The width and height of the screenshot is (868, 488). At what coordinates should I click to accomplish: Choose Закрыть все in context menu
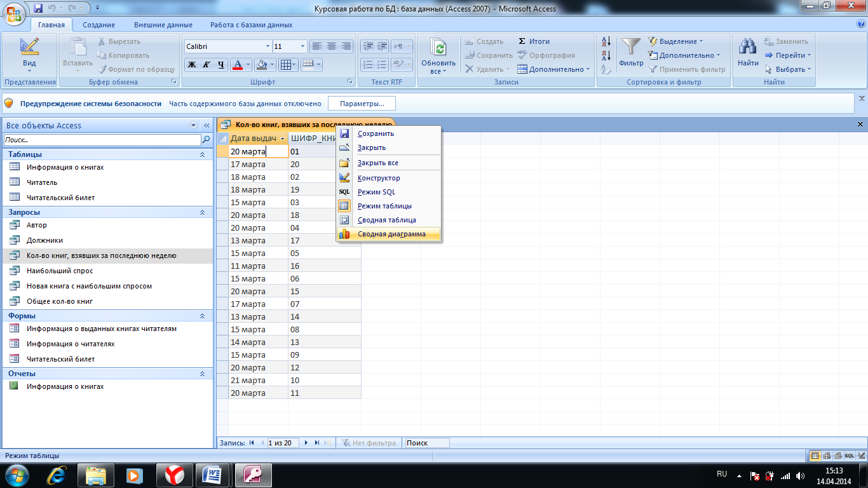pos(389,163)
